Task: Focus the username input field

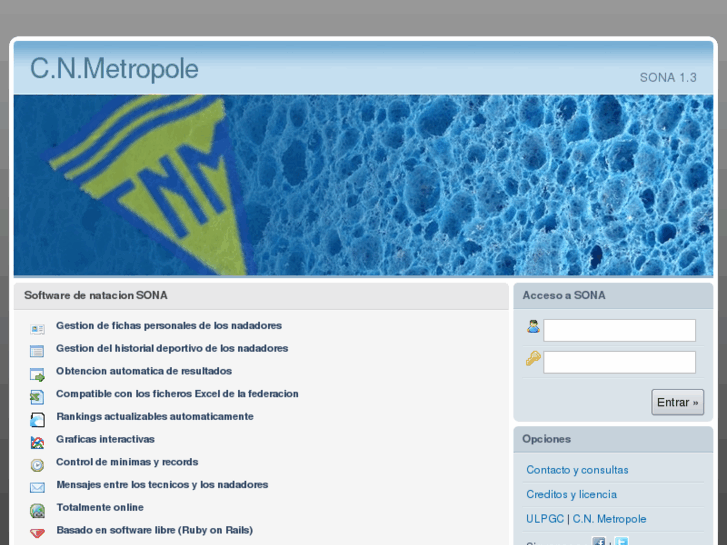Action: pos(619,330)
